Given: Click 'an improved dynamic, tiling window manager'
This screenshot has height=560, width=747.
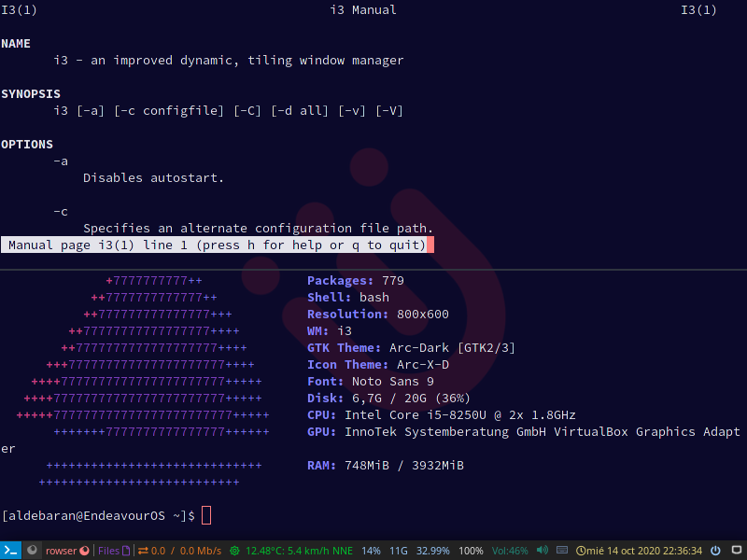Looking at the screenshot, I should [x=247, y=61].
